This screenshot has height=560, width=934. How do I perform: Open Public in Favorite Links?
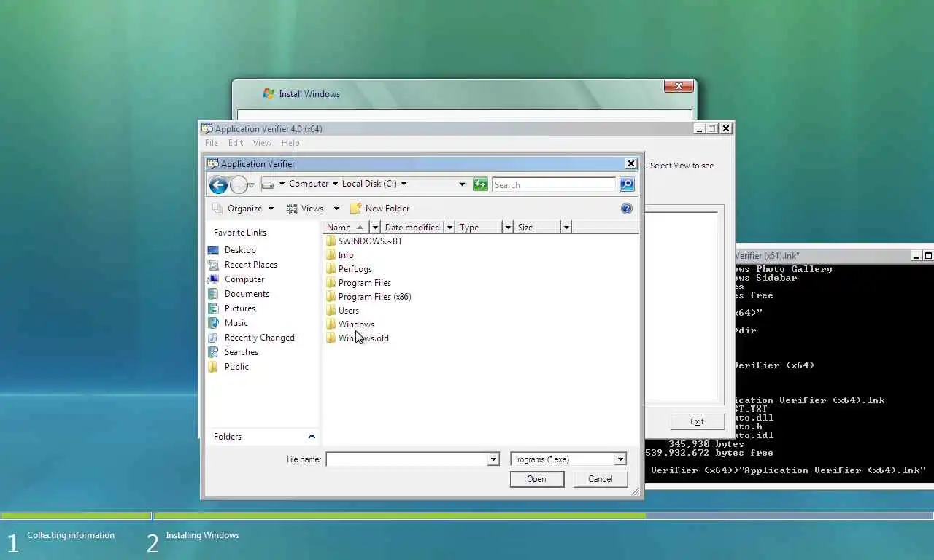tap(236, 367)
